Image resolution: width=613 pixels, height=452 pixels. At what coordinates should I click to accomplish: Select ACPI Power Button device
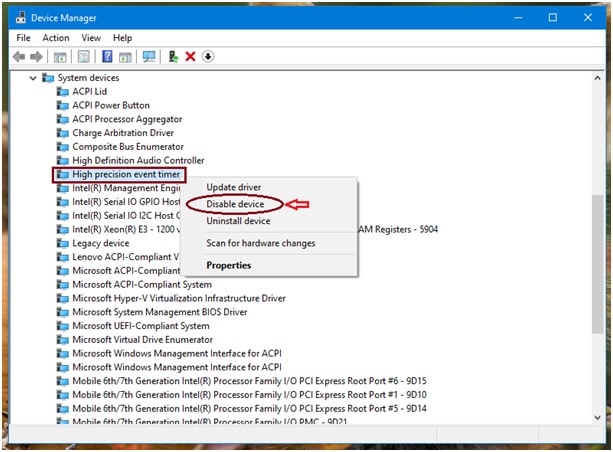pos(111,105)
